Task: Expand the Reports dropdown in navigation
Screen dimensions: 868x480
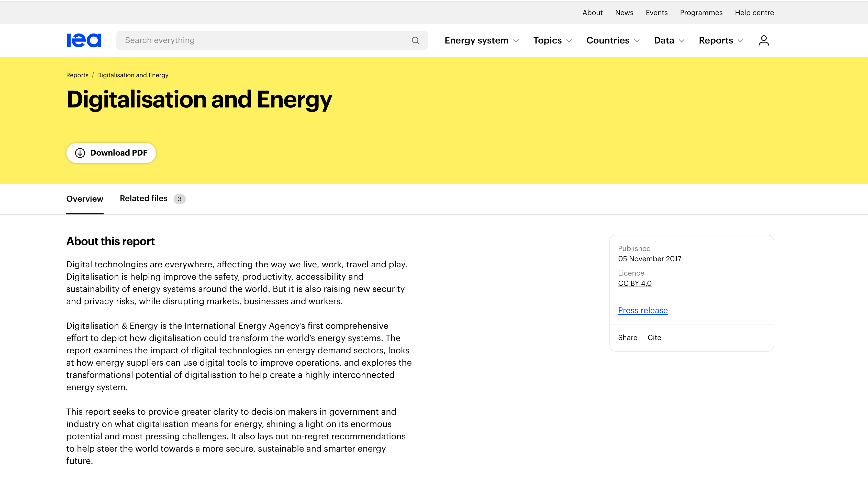Action: tap(721, 40)
